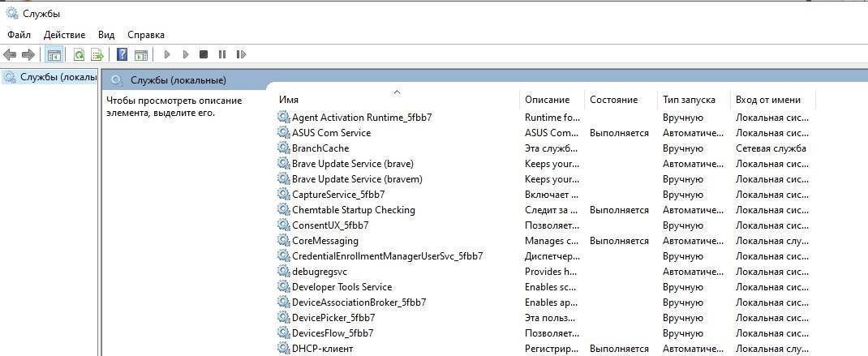Click gear icon beside BranchCache
This screenshot has height=356, width=868.
(x=283, y=148)
